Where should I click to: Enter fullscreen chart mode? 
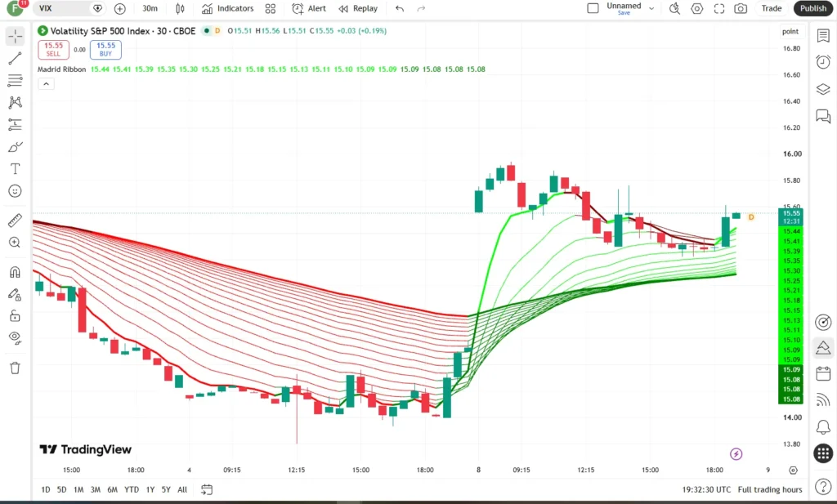click(x=719, y=8)
